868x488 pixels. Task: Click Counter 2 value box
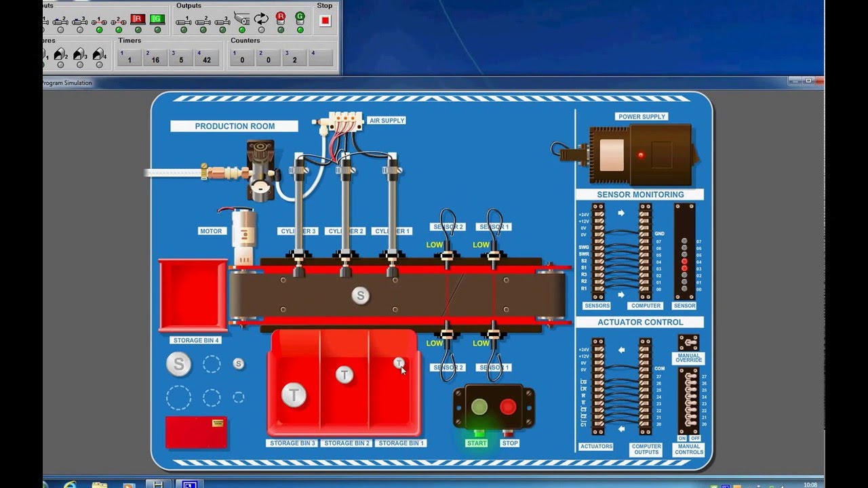tap(268, 58)
